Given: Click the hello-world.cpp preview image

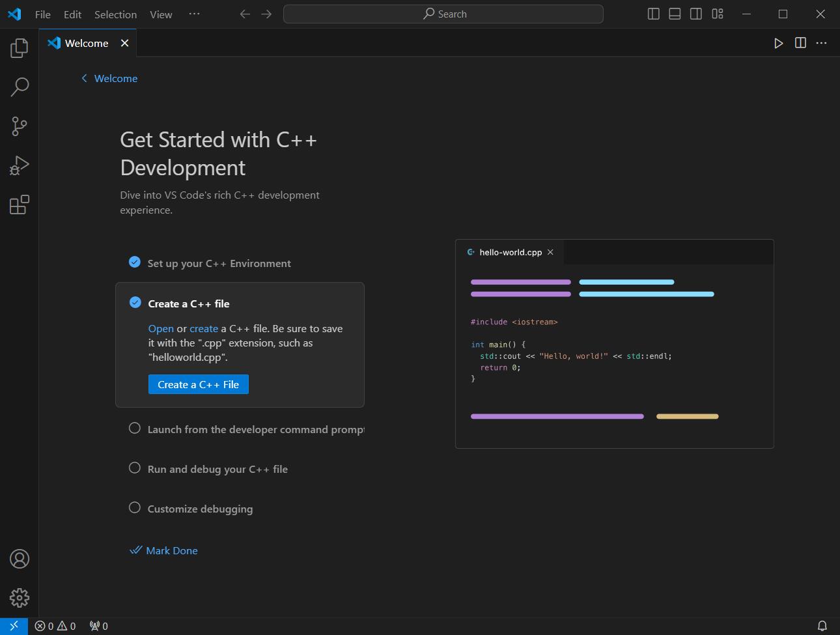Looking at the screenshot, I should click(x=615, y=344).
